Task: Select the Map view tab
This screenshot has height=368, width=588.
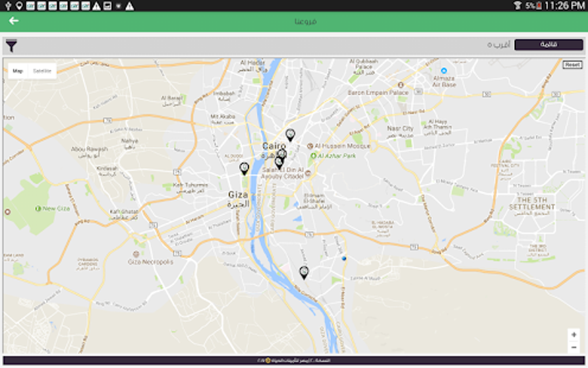Action: 18,71
